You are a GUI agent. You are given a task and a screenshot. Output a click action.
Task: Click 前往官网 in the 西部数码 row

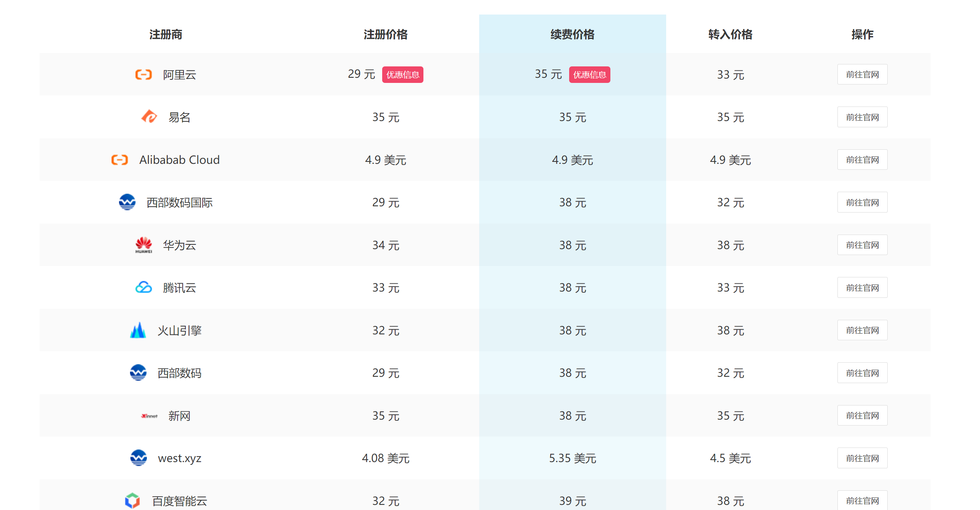tap(862, 373)
